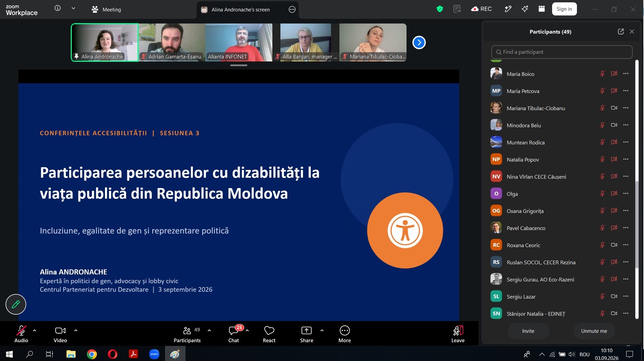Start video with the Video button
This screenshot has width=644, height=361.
60,334
